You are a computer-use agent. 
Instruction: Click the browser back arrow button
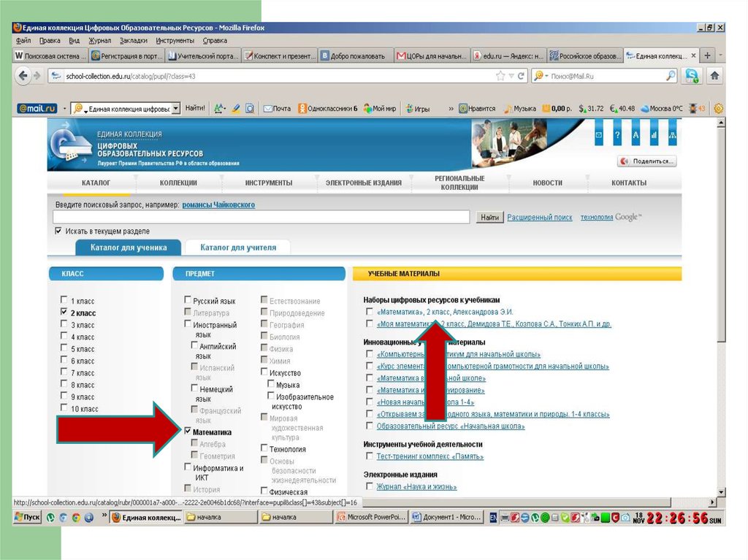coord(22,75)
